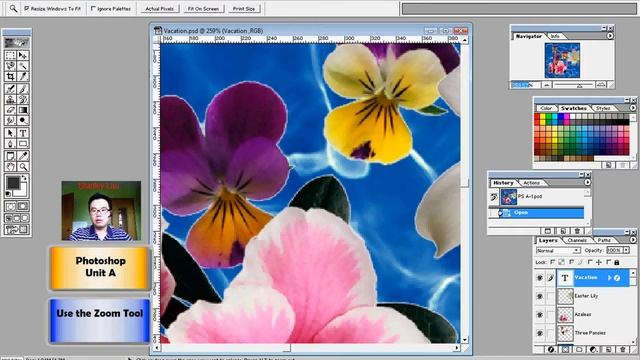Select the Paintbrush tool
This screenshot has height=360, width=640.
pyautogui.click(x=23, y=89)
